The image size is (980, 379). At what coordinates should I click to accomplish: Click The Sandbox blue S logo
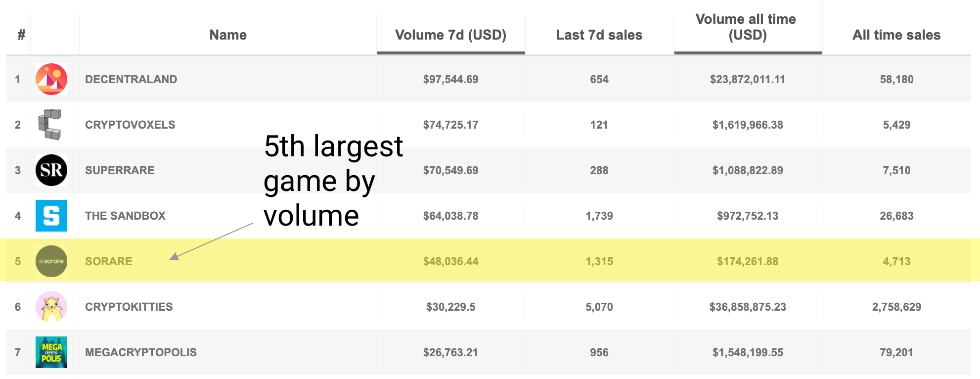click(51, 216)
